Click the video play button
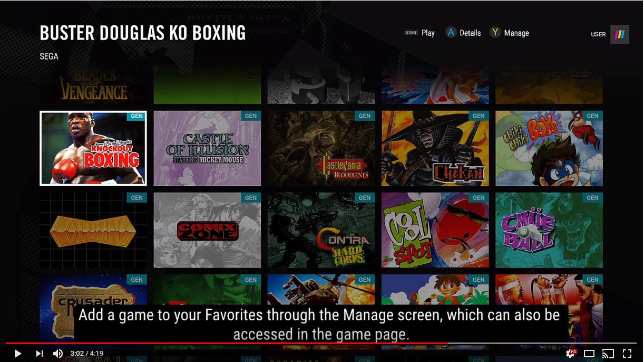644x362 pixels. 18,354
